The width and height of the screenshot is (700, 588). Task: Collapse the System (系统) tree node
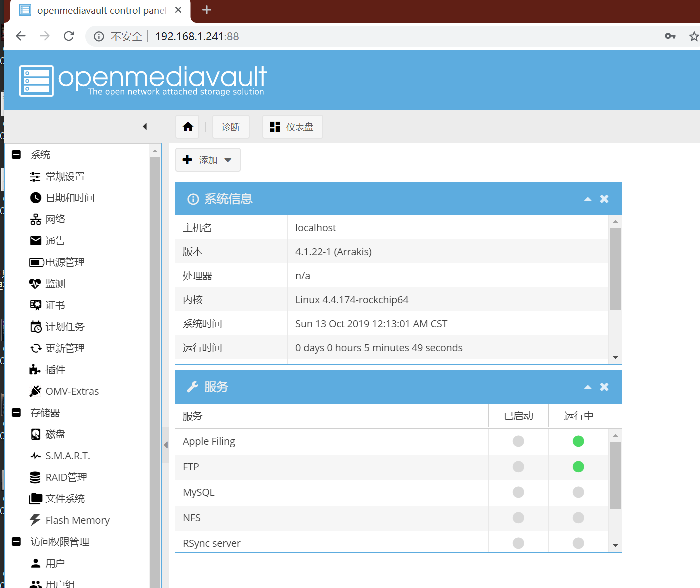point(16,155)
